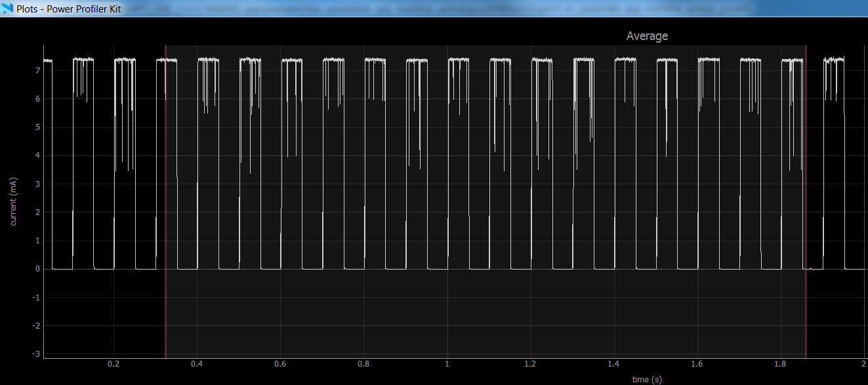Click the 4 tick on the current axis
This screenshot has width=868, height=385.
[x=37, y=155]
